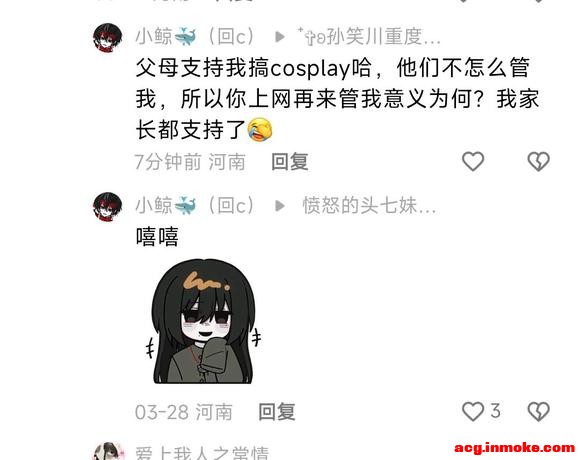Tap reply arrow before 孙笑川重度 username
The height and width of the screenshot is (460, 580).
pyautogui.click(x=280, y=37)
